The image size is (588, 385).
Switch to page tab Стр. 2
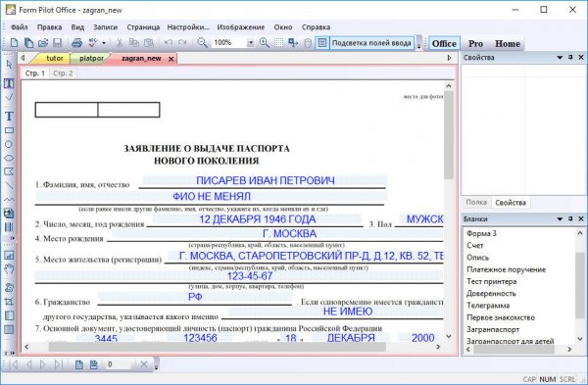pos(63,73)
